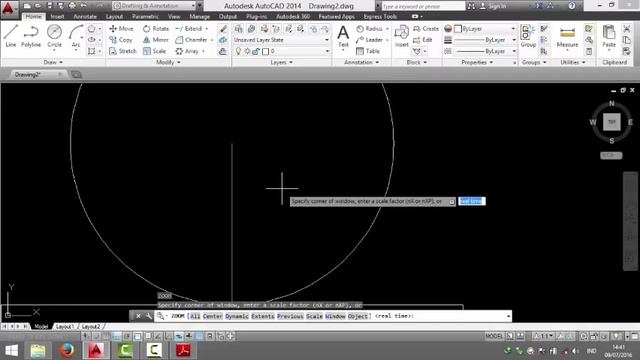Choose the Object zoom option
The height and width of the screenshot is (360, 640).
pyautogui.click(x=358, y=316)
